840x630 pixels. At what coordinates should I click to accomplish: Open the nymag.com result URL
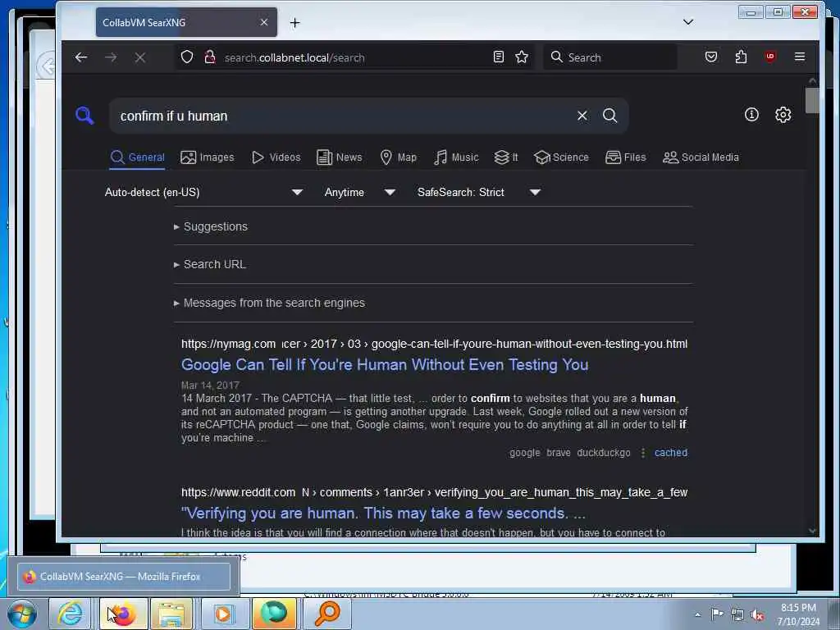(x=434, y=344)
